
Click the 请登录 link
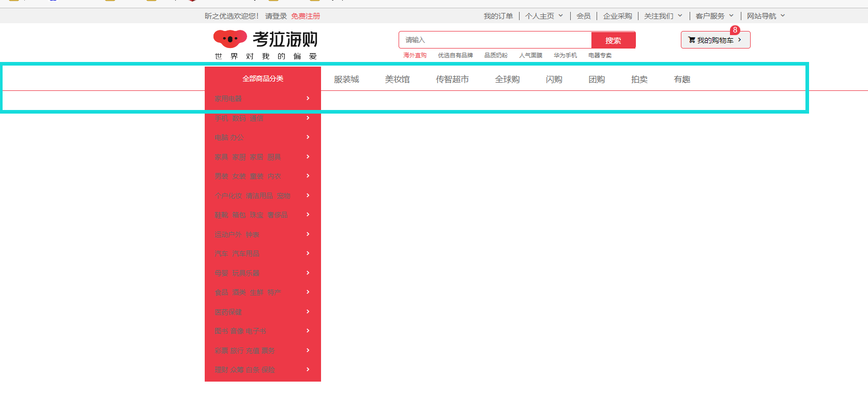[x=276, y=16]
